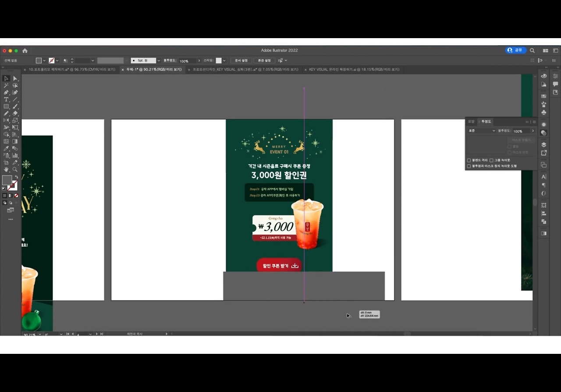Viewport: 561px width, 392px height.
Task: Swap fill and stroke colors
Action: click(x=16, y=178)
